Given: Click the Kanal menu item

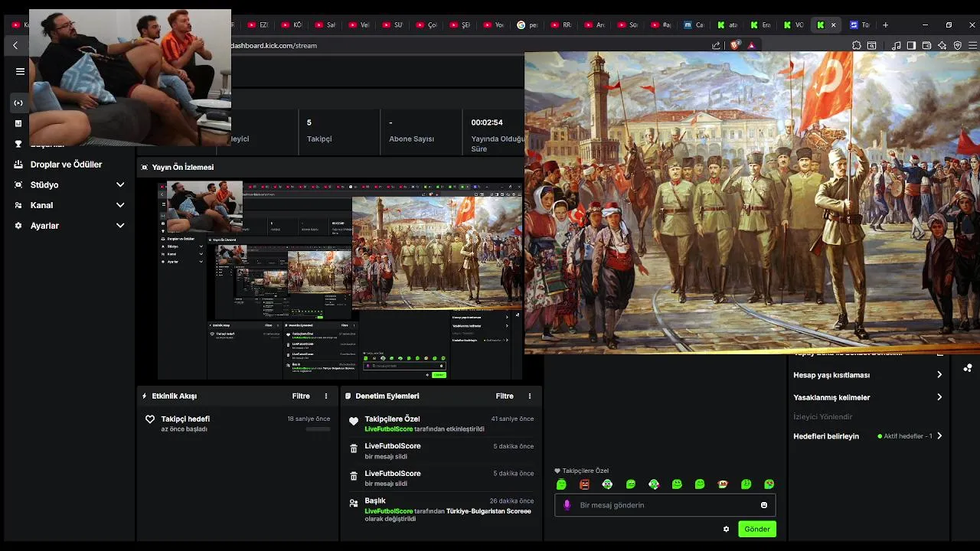Looking at the screenshot, I should pos(41,205).
